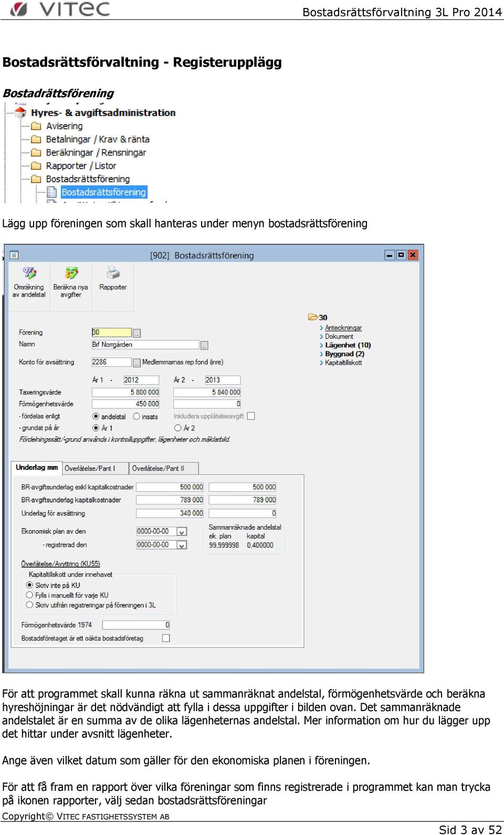Click the Rapporter / Listor folder icon
This screenshot has height=835, width=504.
(x=36, y=166)
